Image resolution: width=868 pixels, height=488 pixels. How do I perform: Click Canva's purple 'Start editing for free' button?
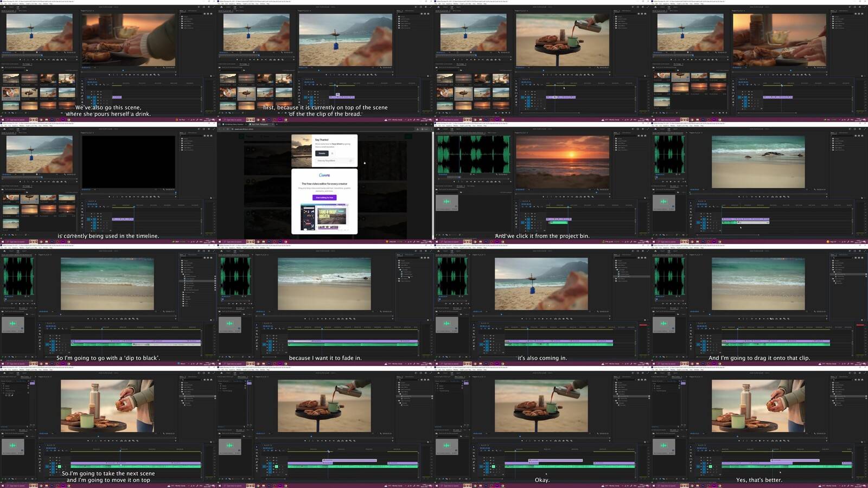click(324, 197)
